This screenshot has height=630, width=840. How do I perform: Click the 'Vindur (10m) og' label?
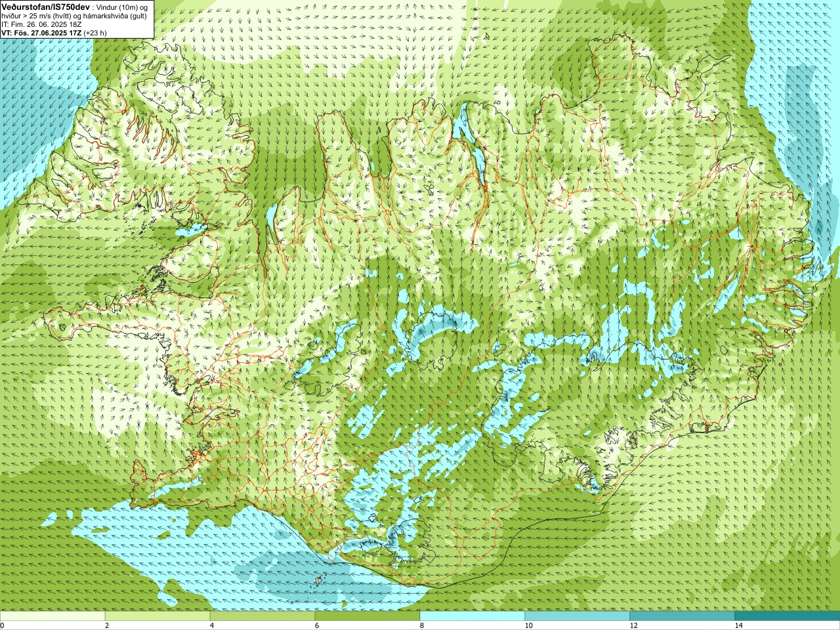[x=122, y=7]
